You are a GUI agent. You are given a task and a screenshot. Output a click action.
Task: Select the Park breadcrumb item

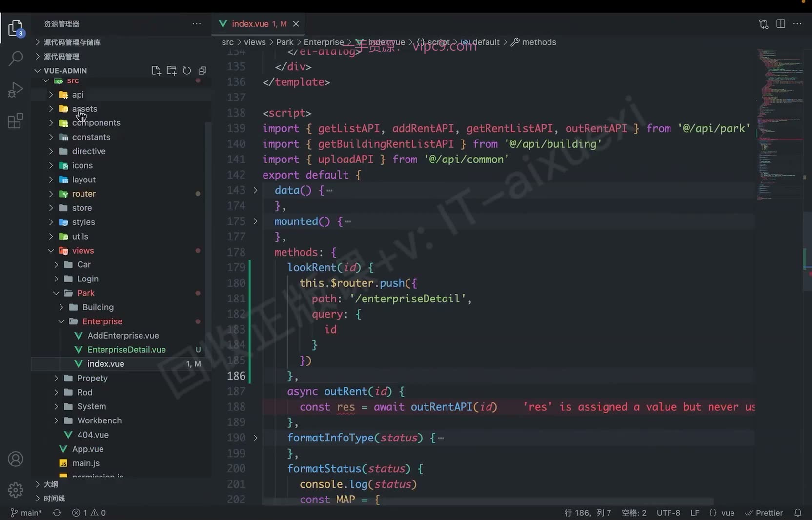coord(284,42)
